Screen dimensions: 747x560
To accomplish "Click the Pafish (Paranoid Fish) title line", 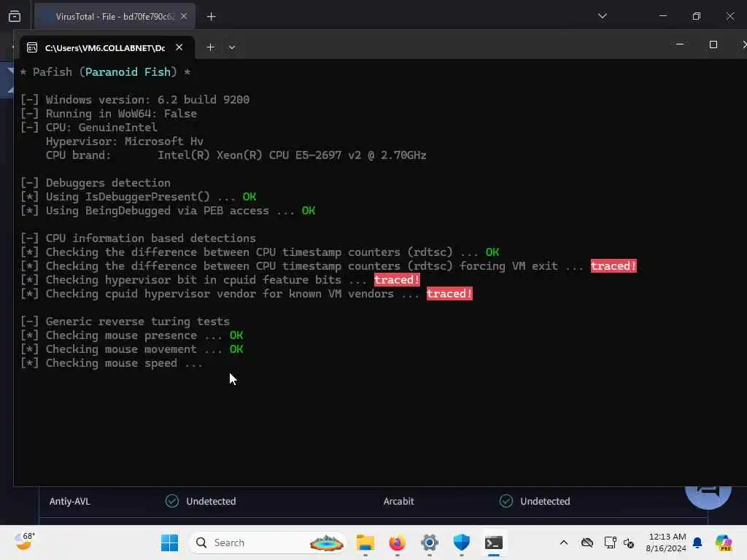I will tap(105, 72).
